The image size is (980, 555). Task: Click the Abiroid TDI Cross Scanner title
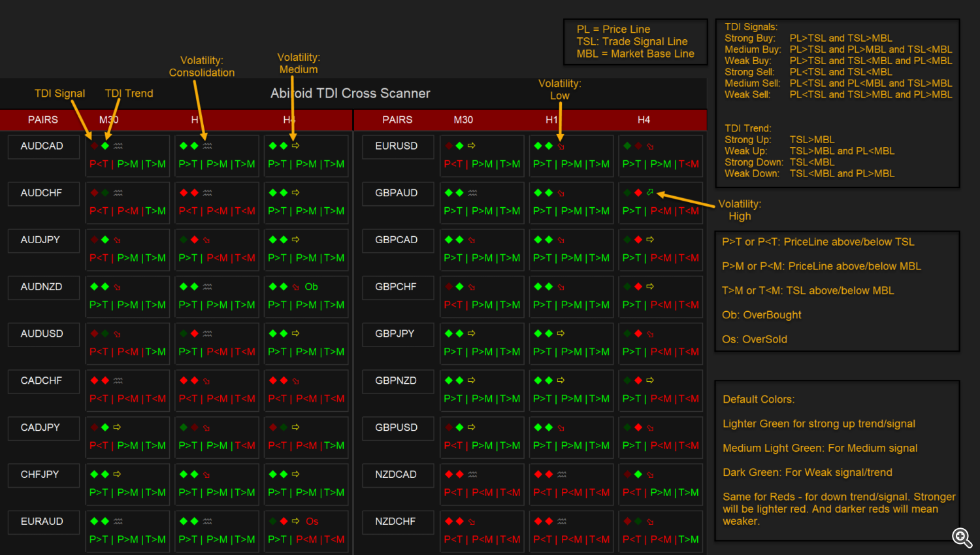coord(350,93)
